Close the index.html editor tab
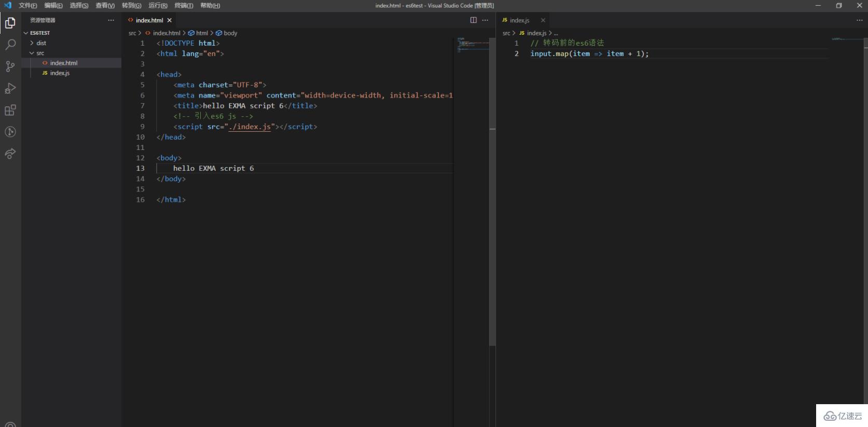 pyautogui.click(x=169, y=20)
